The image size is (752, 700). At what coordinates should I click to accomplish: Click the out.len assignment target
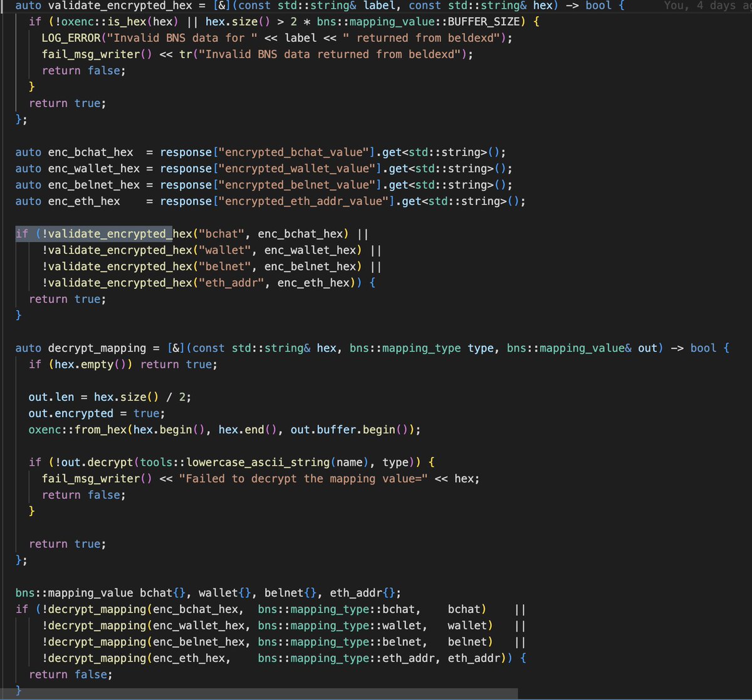tap(51, 397)
